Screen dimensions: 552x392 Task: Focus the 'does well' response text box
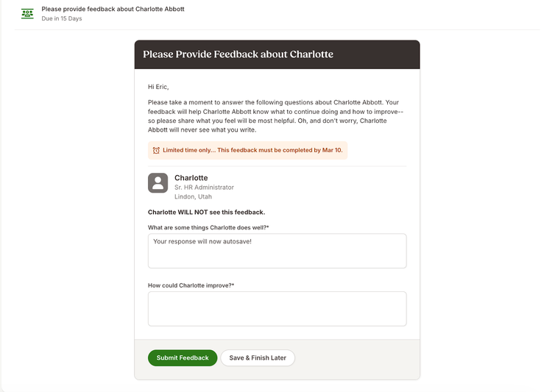click(x=277, y=251)
